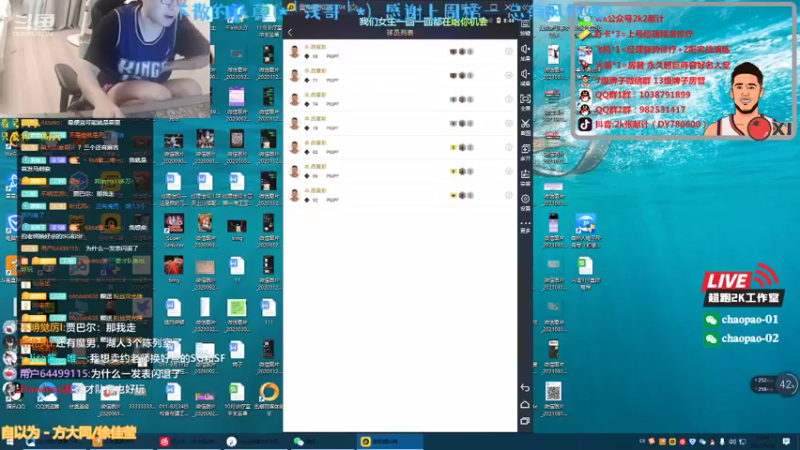Click the taskbar clock
The height and width of the screenshot is (450, 800).
coord(764,441)
